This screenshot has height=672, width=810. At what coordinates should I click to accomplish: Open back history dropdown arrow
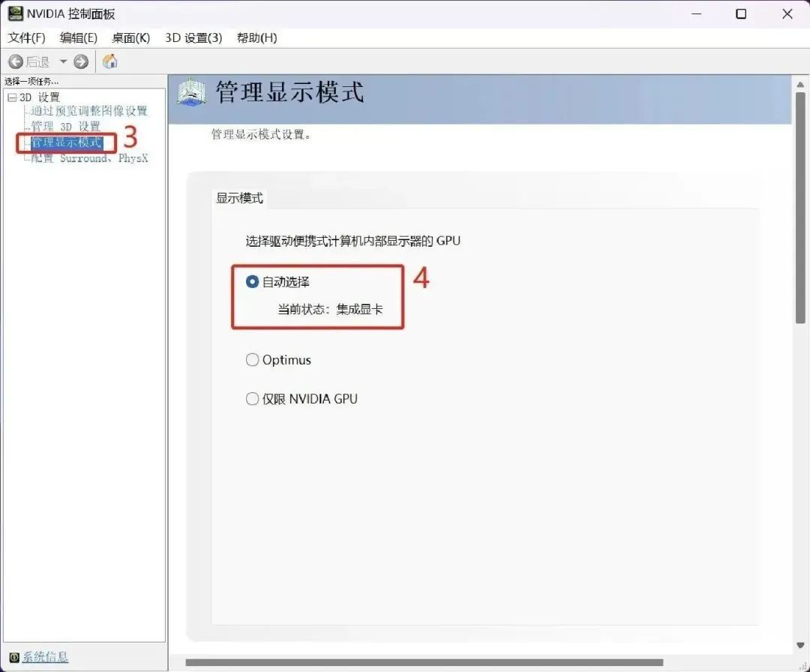(63, 61)
